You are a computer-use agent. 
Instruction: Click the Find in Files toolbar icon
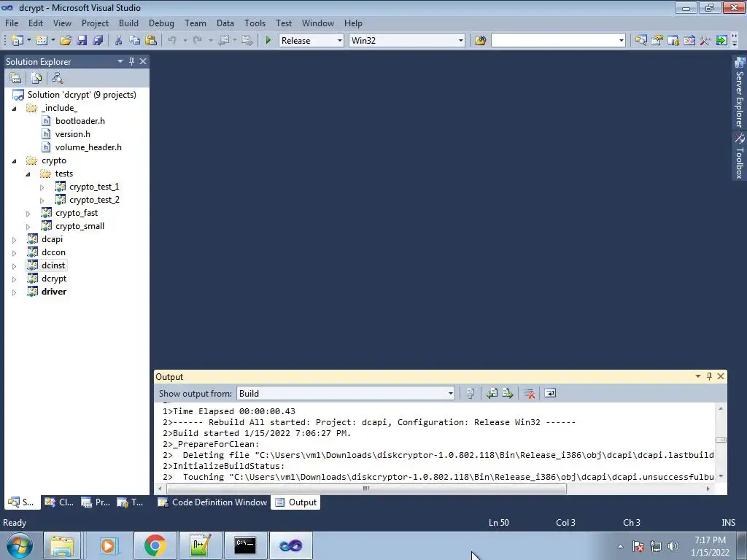coord(480,41)
